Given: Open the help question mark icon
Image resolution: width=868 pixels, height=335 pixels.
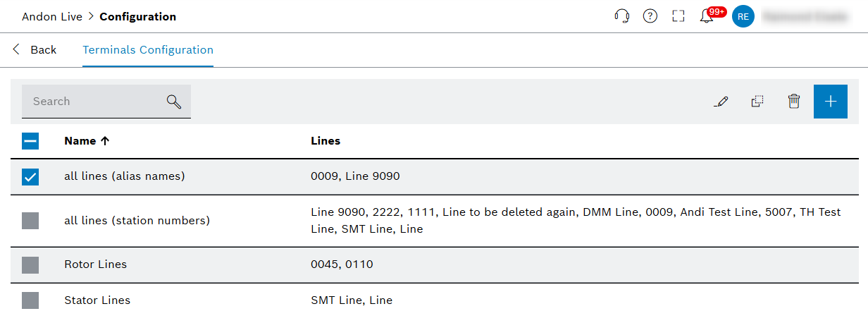Looking at the screenshot, I should coord(650,16).
